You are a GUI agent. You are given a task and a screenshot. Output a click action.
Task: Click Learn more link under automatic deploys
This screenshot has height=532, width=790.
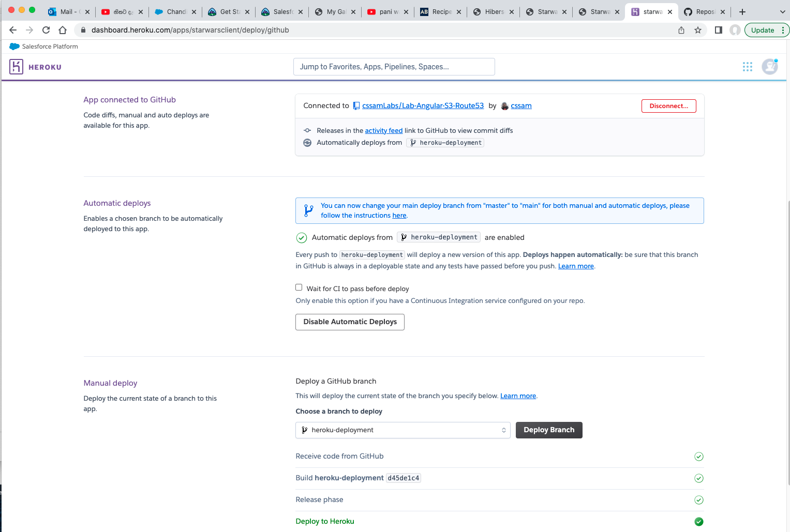pyautogui.click(x=576, y=266)
